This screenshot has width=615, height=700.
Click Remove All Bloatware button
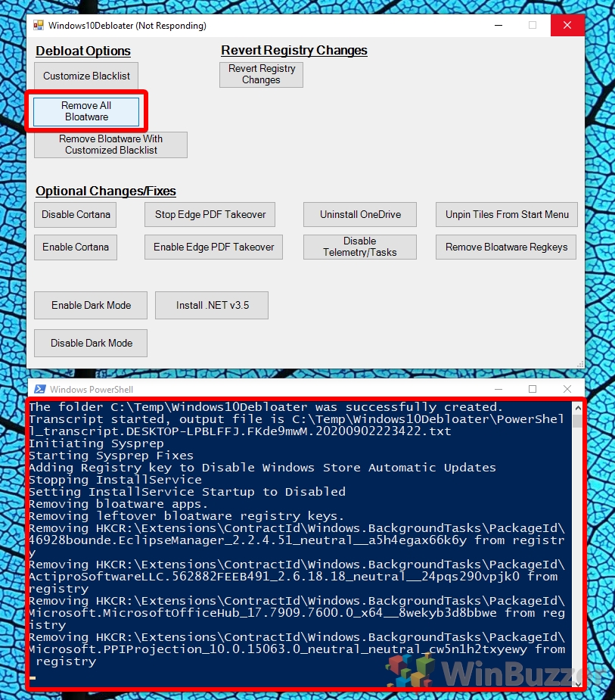pos(86,111)
